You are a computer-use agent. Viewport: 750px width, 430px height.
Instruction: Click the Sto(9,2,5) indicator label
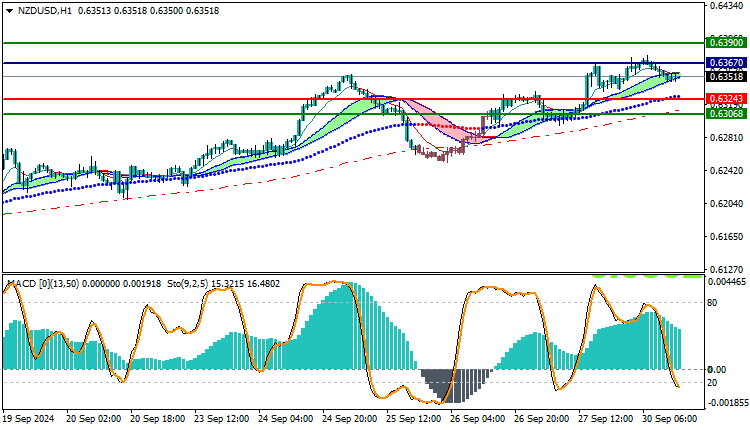tap(188, 284)
